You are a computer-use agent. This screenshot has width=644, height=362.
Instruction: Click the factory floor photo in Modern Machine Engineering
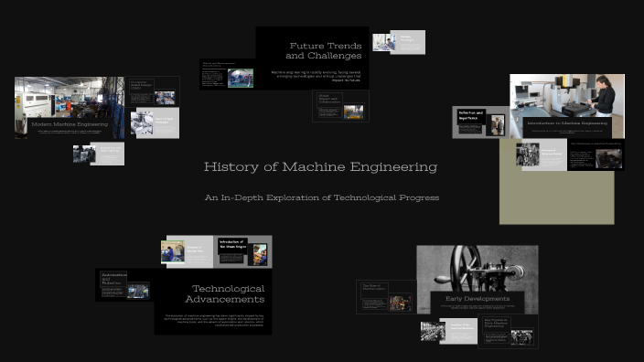pos(70,97)
